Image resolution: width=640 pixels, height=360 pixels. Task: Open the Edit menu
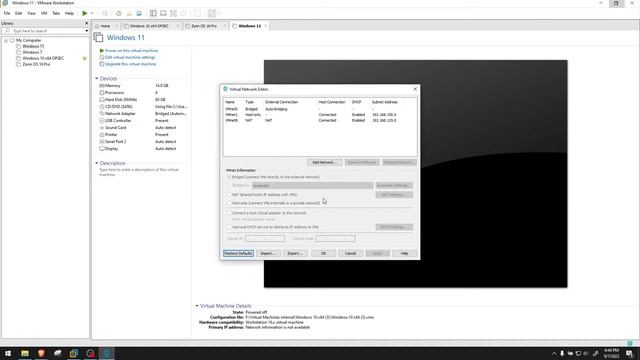coord(18,13)
